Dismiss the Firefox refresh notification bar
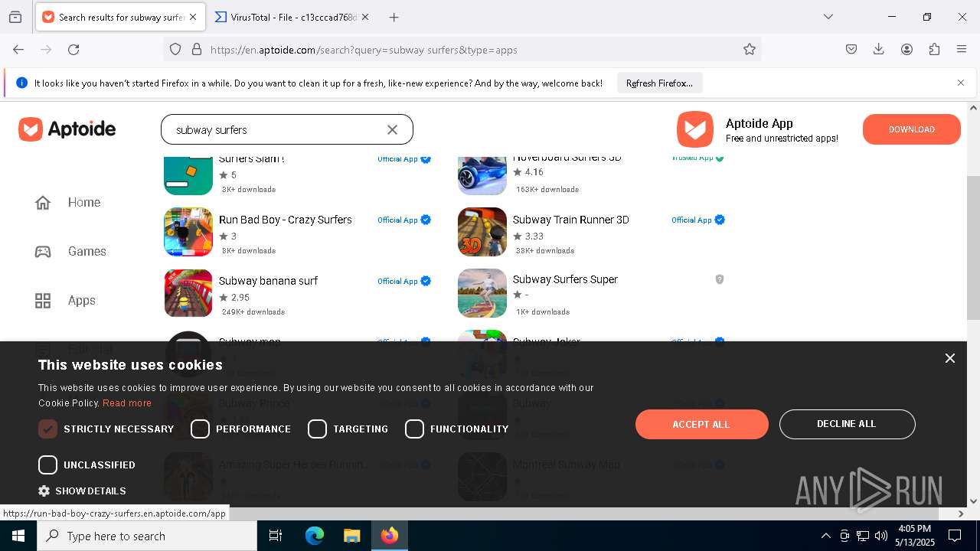The height and width of the screenshot is (551, 980). (960, 83)
